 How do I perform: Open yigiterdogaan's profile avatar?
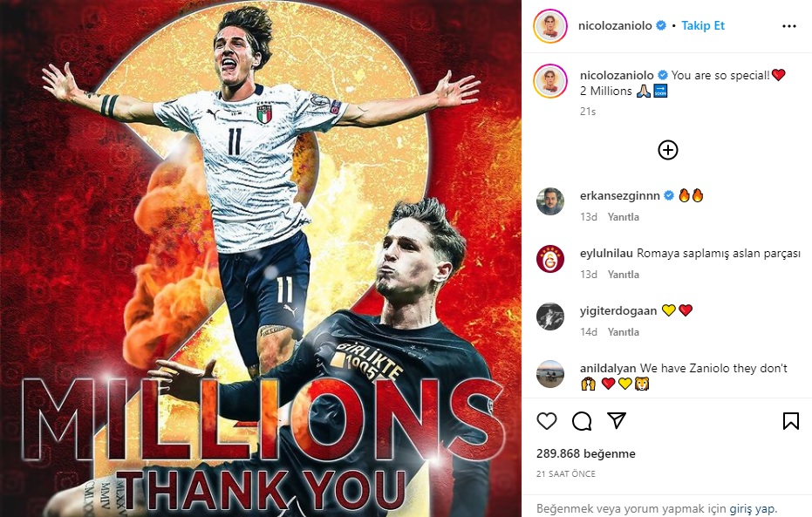coord(550,316)
